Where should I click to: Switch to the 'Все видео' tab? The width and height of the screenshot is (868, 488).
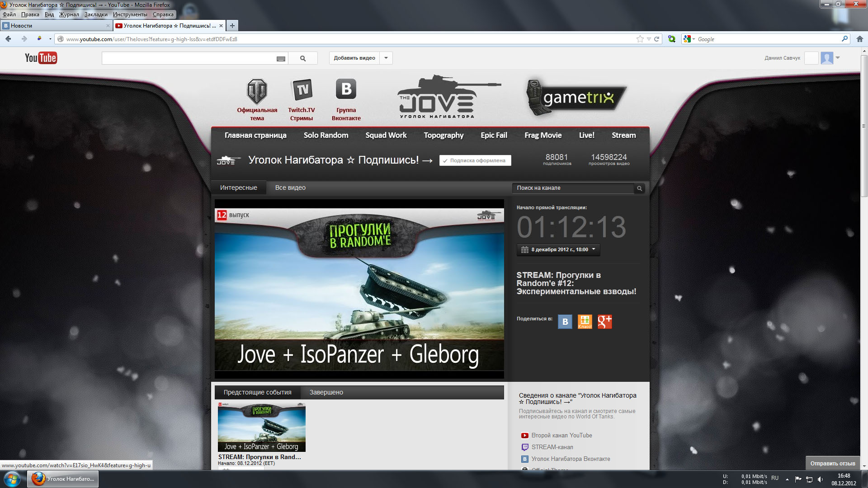pos(290,188)
